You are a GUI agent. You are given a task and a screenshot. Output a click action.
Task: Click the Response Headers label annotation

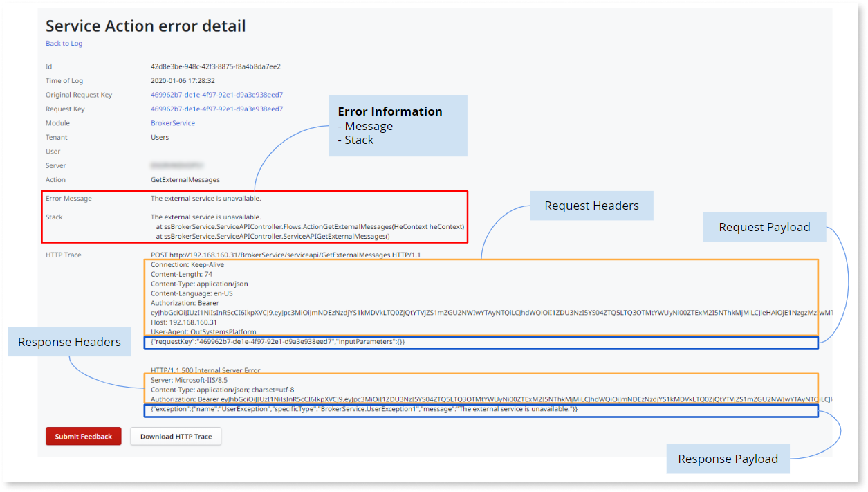[x=69, y=341]
